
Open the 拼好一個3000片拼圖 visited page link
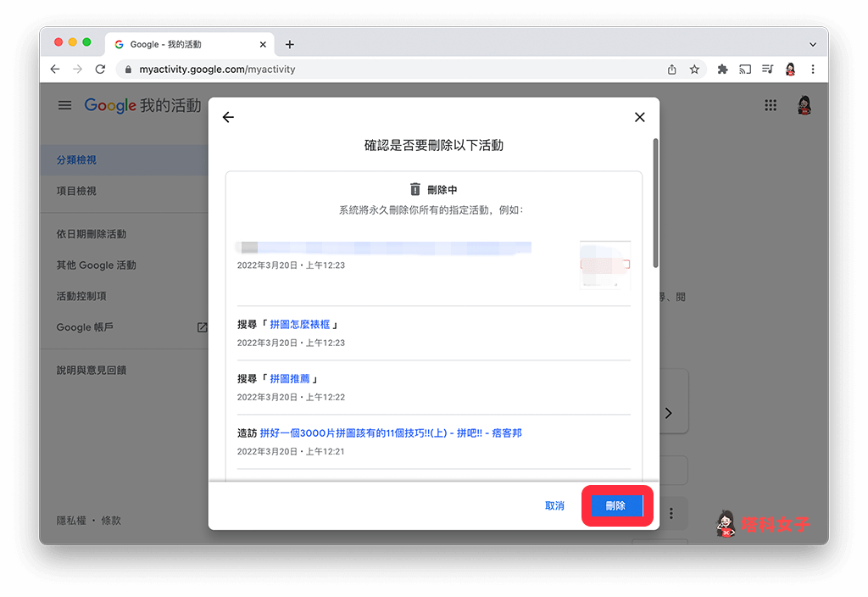tap(390, 433)
